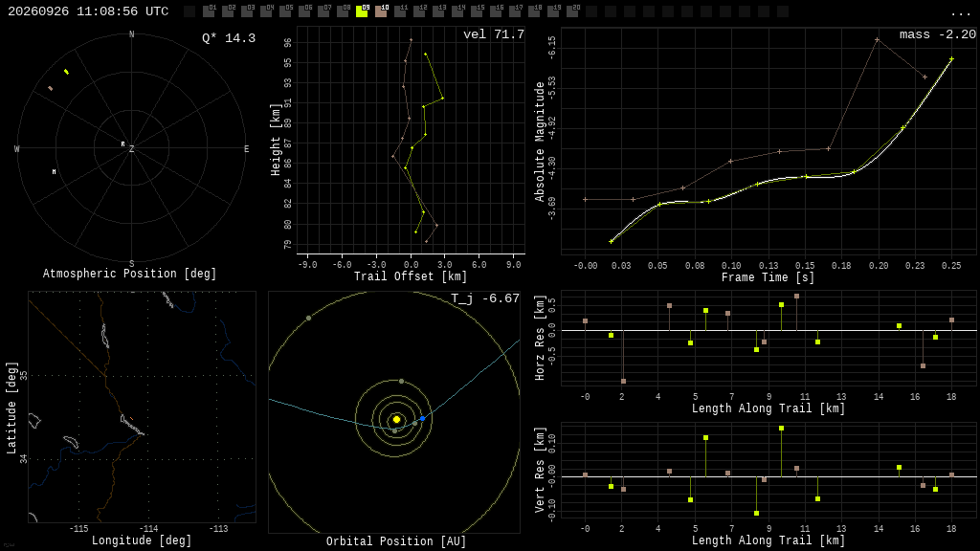Toggle station box 01 in top strip
This screenshot has height=551, width=980.
click(x=209, y=11)
